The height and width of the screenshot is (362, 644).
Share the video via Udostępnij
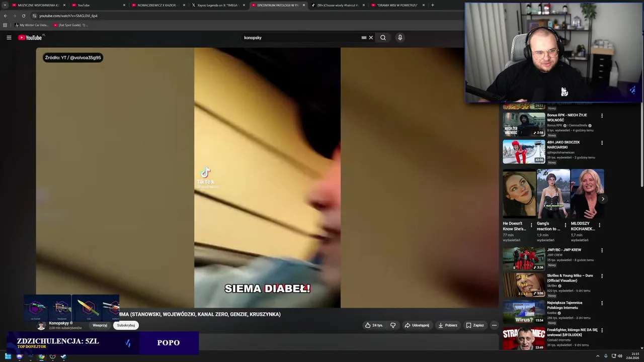(x=417, y=325)
